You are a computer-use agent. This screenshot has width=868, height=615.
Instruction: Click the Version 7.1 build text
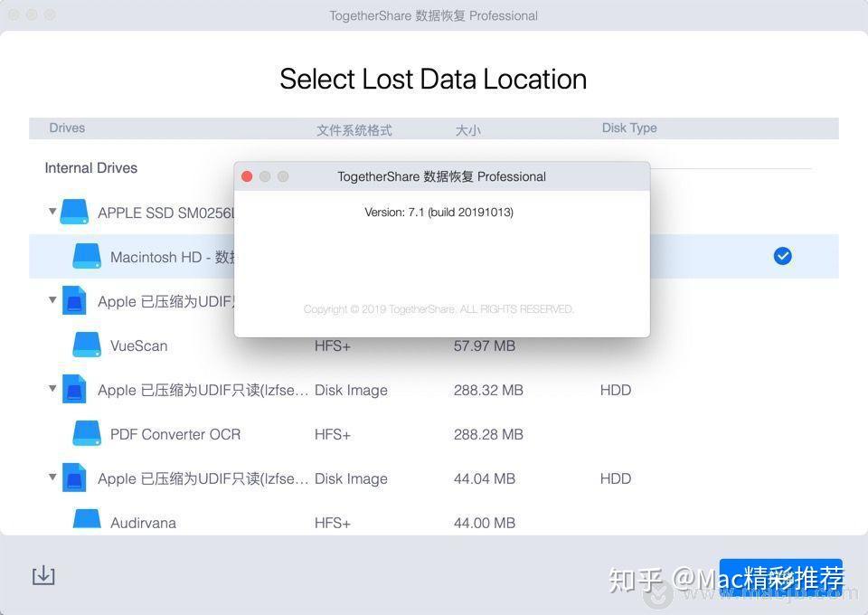pos(439,212)
